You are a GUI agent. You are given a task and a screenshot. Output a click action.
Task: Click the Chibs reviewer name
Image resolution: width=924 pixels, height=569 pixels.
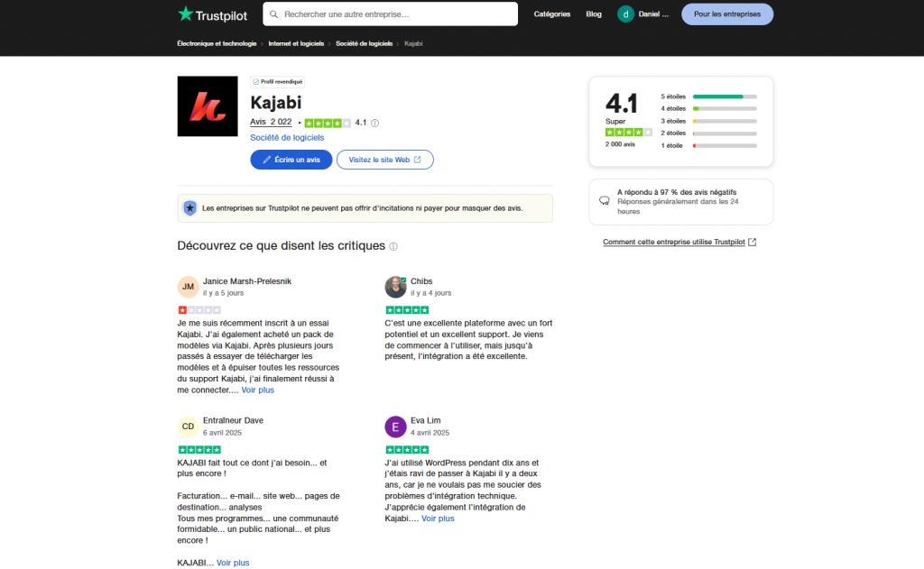pyautogui.click(x=421, y=281)
